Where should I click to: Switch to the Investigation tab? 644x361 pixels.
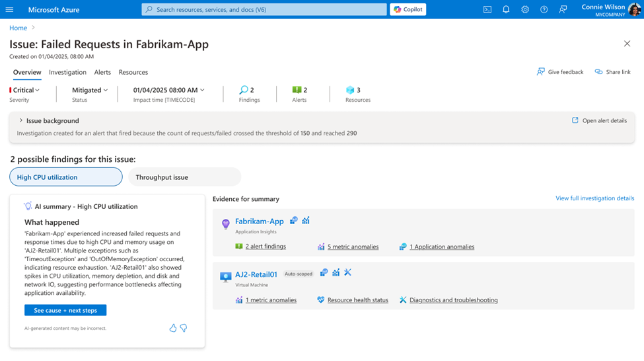tap(68, 72)
